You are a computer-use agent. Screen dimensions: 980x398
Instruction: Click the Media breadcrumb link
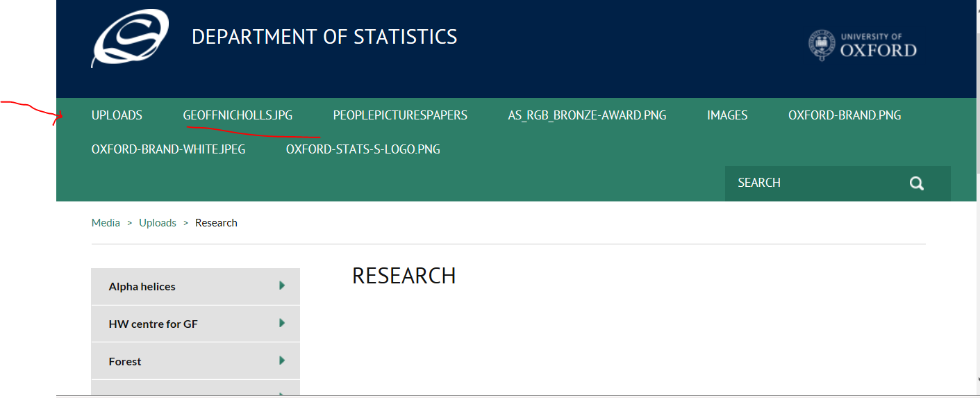pos(106,223)
